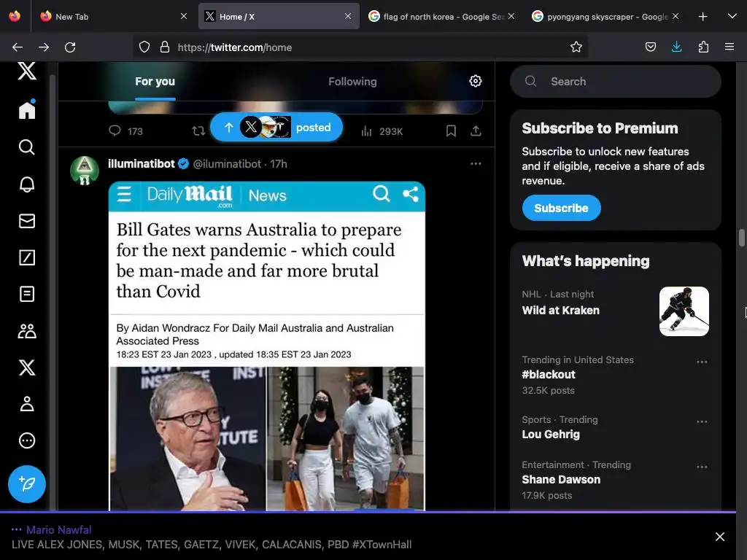Click the @iluminatibot handle
This screenshot has height=560, width=747.
pyautogui.click(x=227, y=164)
